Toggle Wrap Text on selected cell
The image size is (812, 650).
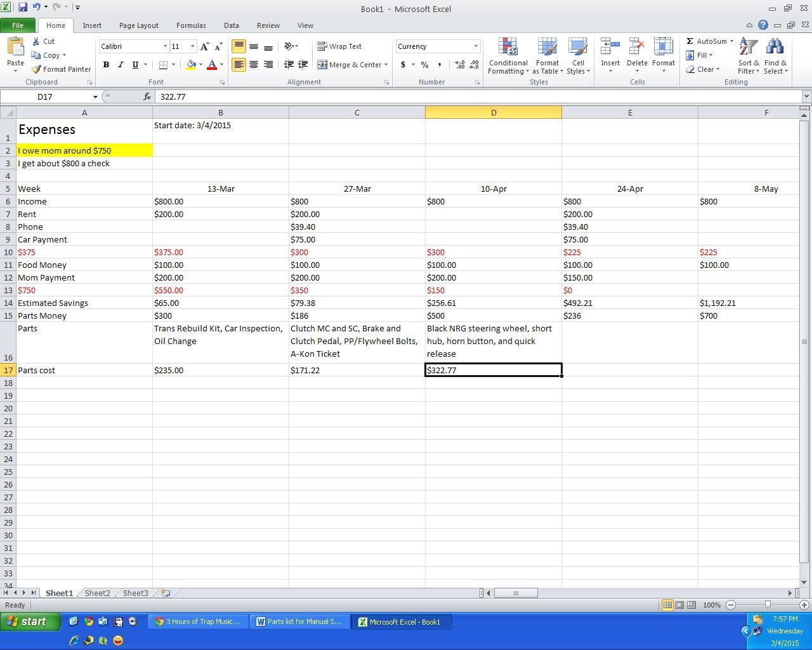click(x=339, y=46)
